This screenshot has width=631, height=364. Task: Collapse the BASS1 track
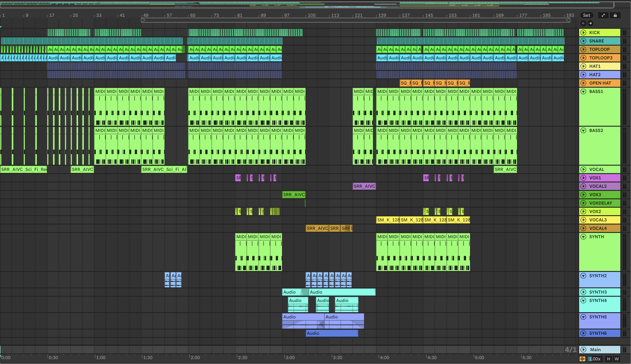pos(583,91)
